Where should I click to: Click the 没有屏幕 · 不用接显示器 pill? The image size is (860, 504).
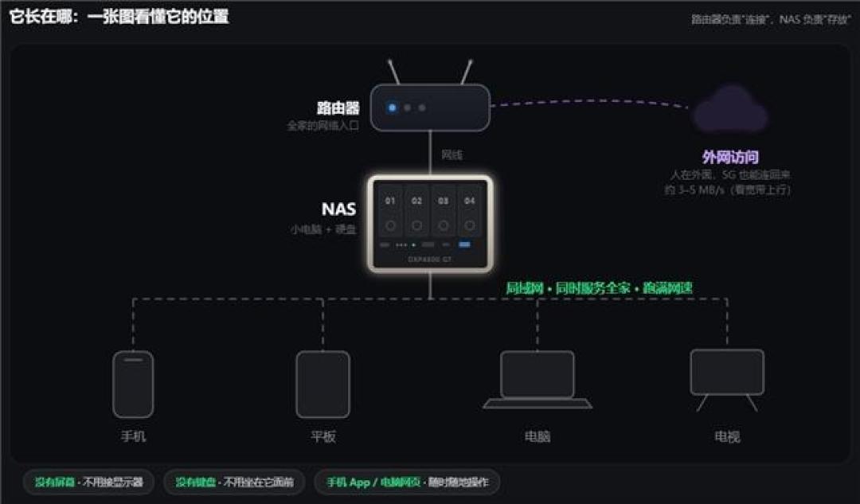(x=88, y=482)
